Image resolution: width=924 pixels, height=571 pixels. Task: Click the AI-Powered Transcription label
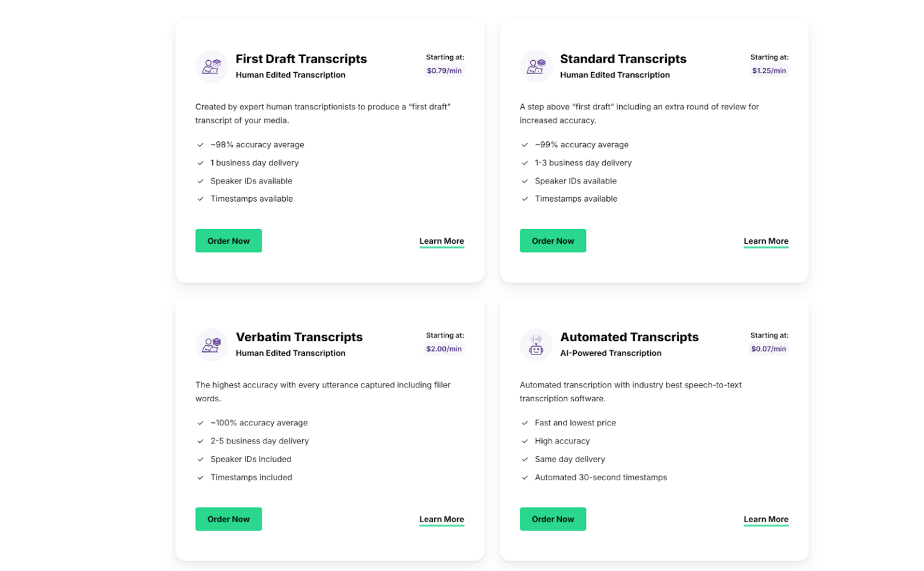[x=611, y=354]
